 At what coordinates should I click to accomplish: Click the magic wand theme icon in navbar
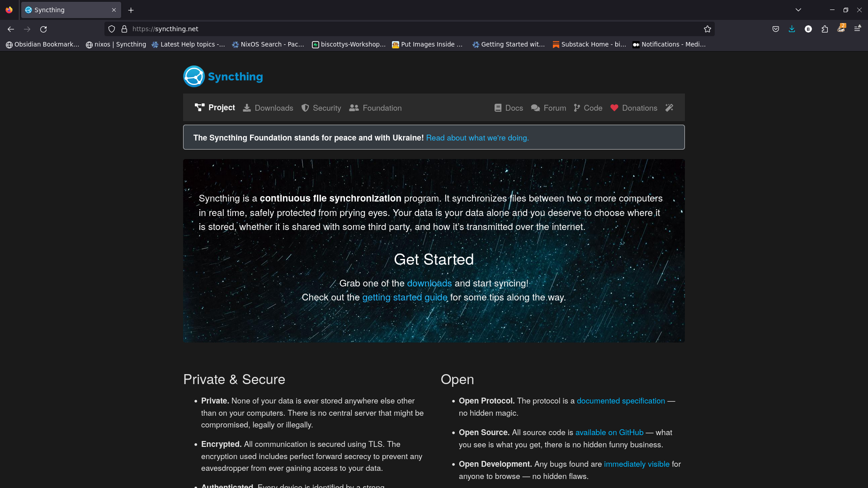(x=669, y=108)
